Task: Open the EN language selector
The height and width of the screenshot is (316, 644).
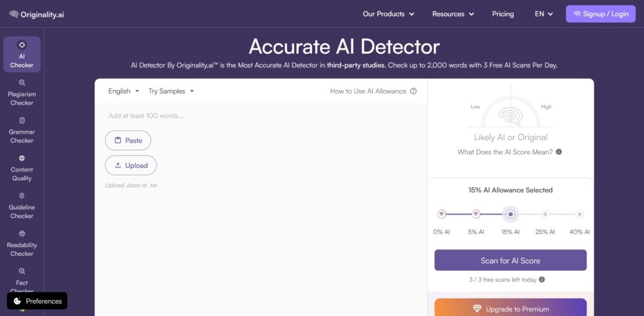Action: pos(544,14)
